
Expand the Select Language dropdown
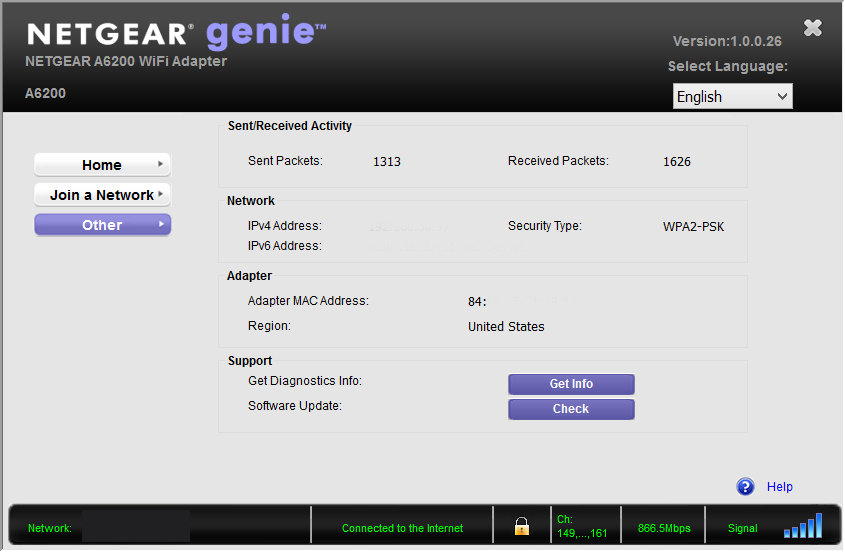732,96
